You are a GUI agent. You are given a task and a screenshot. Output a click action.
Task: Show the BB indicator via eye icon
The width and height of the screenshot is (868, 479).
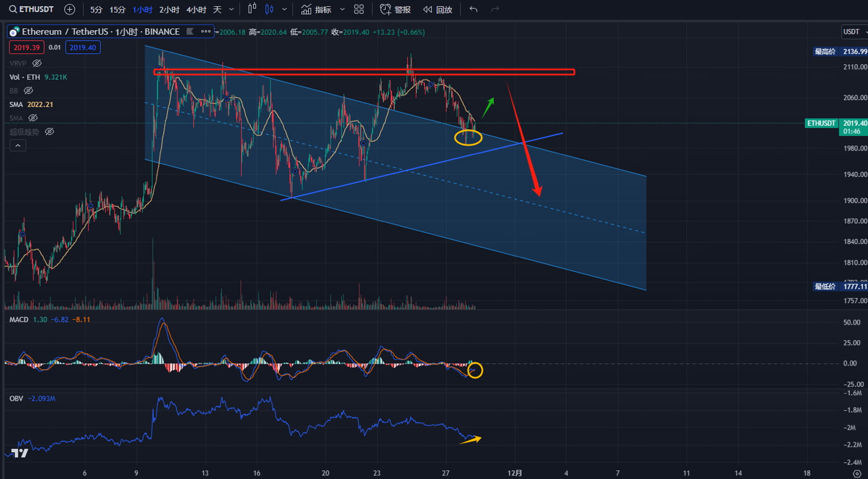[x=28, y=91]
